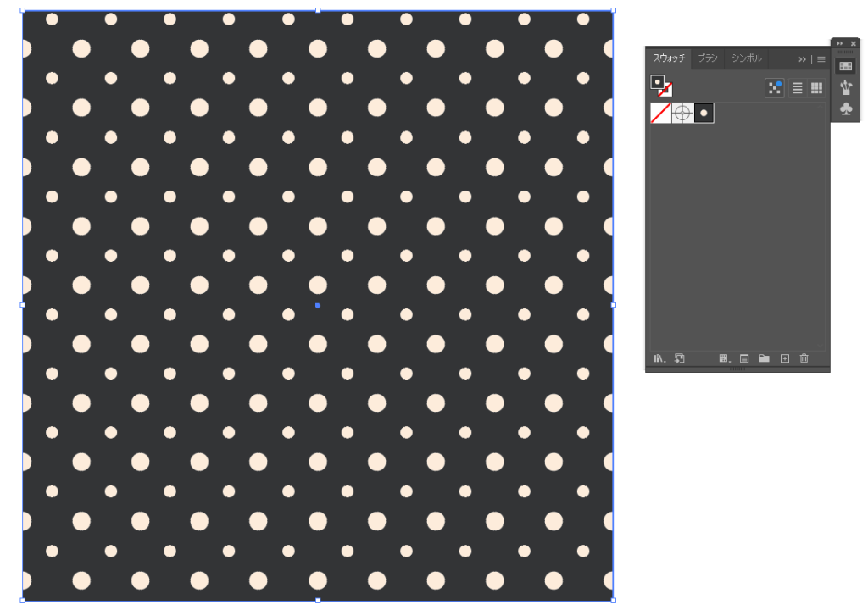868x610 pixels.
Task: Select the None swatch with red slash
Action: click(660, 113)
